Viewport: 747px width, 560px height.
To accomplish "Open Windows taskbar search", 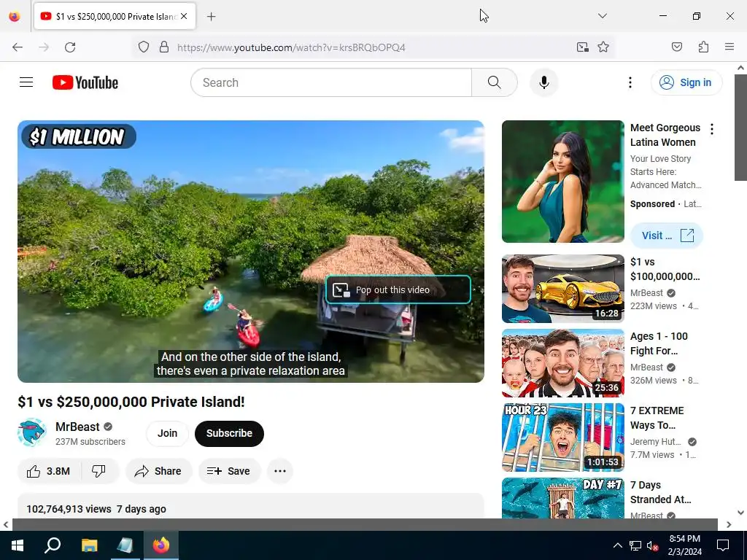I will pos(53,545).
